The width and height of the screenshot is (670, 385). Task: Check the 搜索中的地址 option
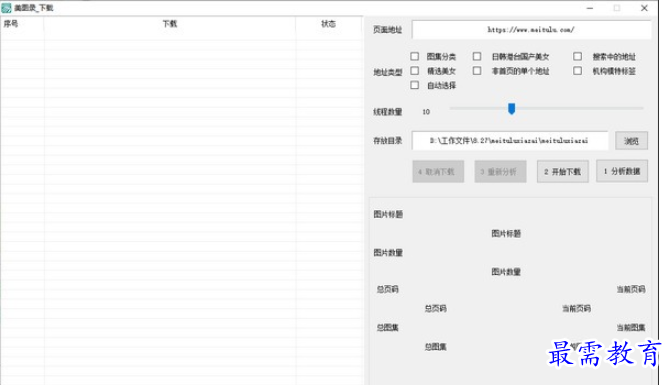(x=577, y=56)
